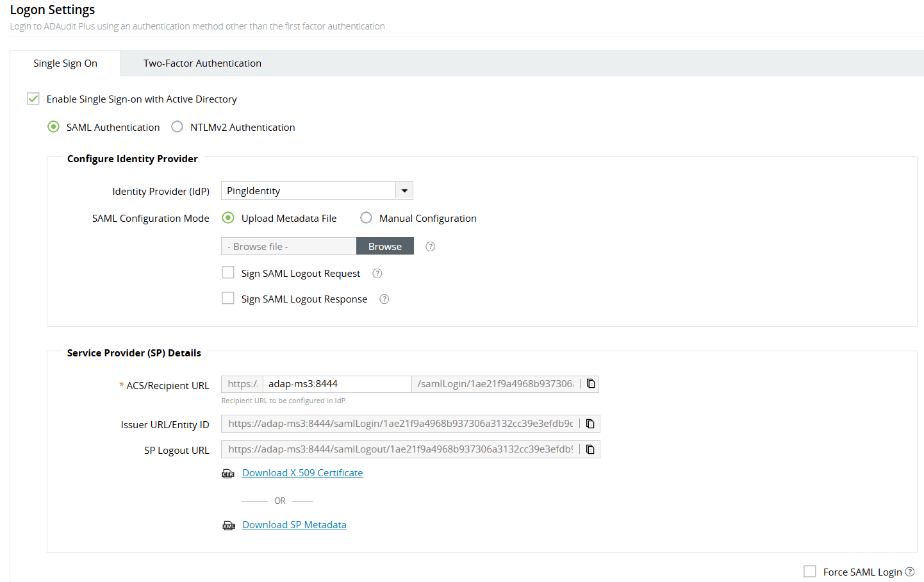Open help for Sign SAML Logout Response
The height and width of the screenshot is (582, 924).
click(384, 299)
